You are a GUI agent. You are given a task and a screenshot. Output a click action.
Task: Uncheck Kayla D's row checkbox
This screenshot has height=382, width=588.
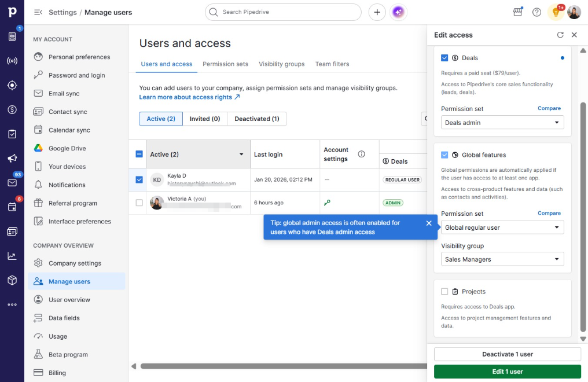coord(139,179)
